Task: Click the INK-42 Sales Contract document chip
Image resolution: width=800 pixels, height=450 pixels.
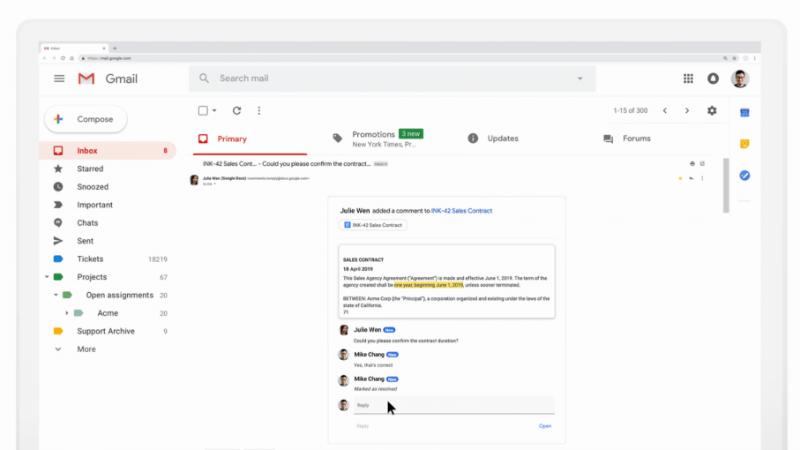Action: click(373, 225)
